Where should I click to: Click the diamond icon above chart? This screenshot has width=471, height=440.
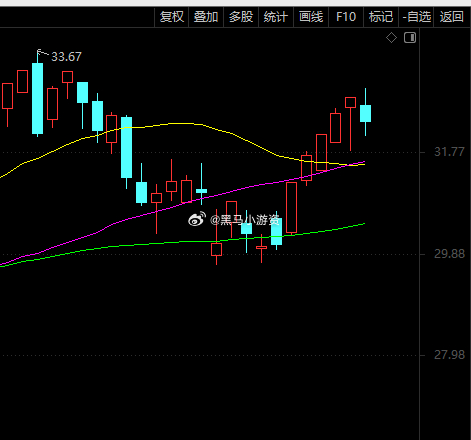(391, 38)
